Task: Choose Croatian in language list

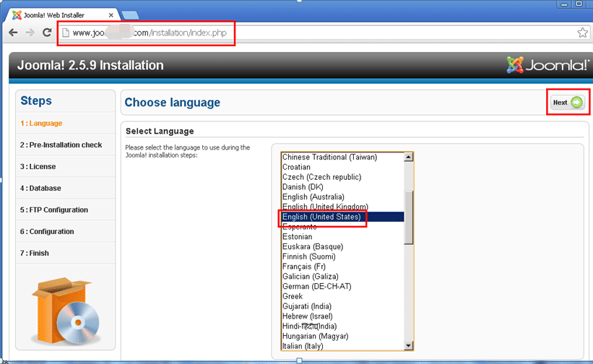Action: click(342, 167)
